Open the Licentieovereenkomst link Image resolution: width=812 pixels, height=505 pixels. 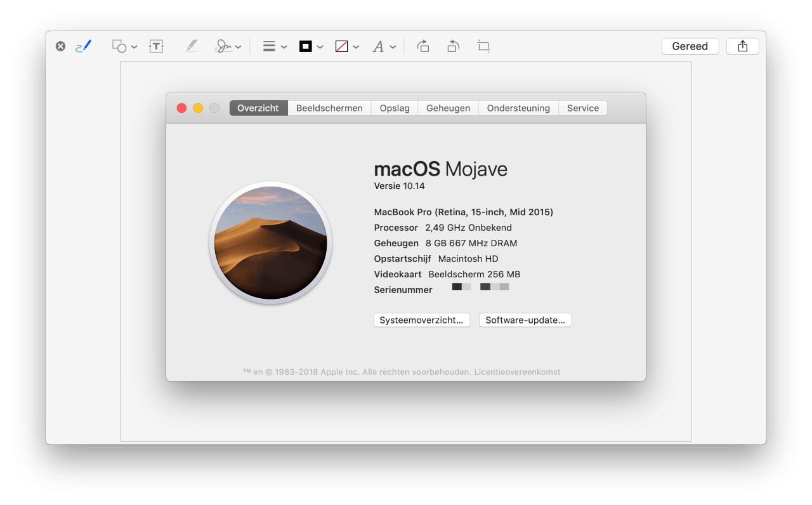point(517,372)
